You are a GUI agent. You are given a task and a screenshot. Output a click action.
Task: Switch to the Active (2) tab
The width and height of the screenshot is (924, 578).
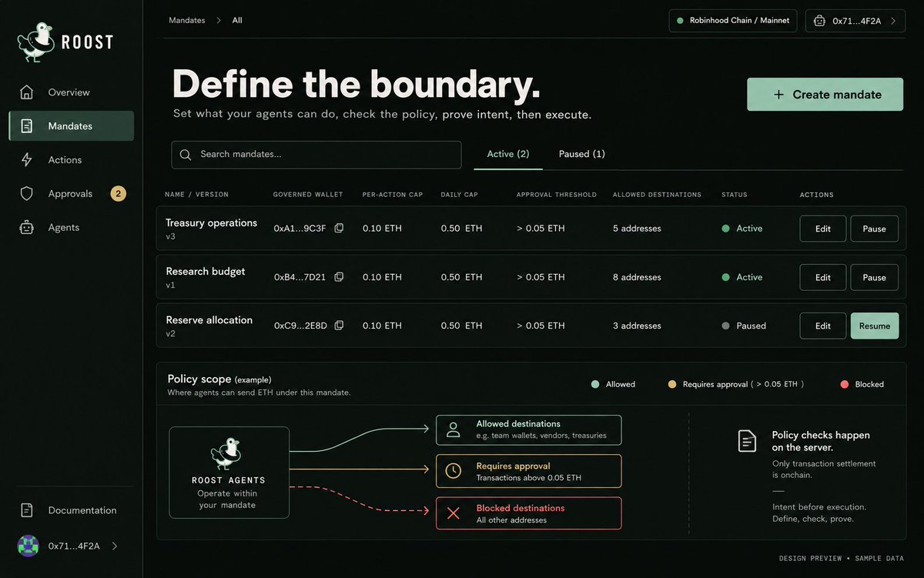pyautogui.click(x=507, y=154)
